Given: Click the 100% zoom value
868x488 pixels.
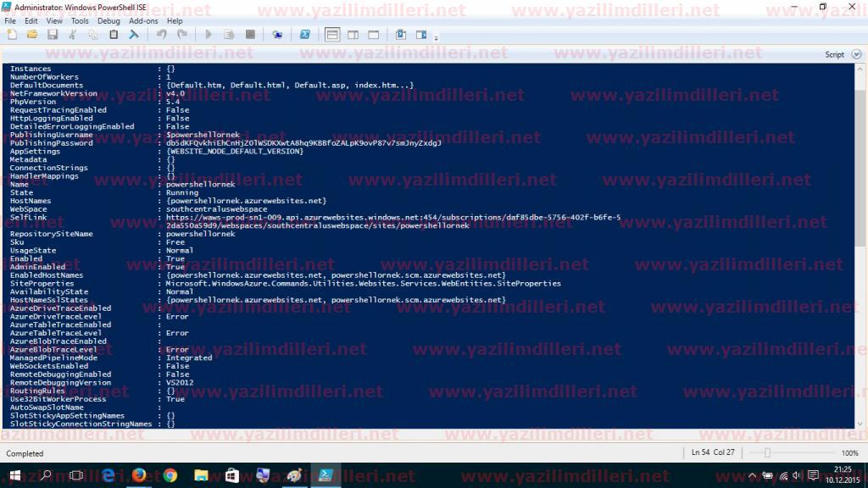Looking at the screenshot, I should pyautogui.click(x=849, y=453).
